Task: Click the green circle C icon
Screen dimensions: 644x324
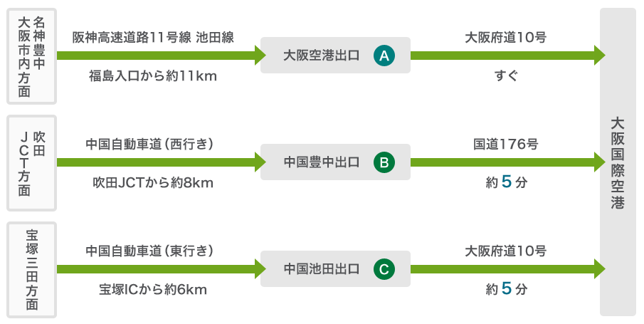Action: [x=383, y=269]
